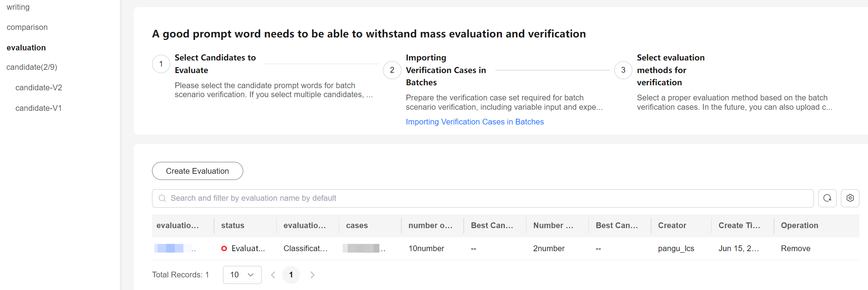Go to next page arrow

pos(312,275)
